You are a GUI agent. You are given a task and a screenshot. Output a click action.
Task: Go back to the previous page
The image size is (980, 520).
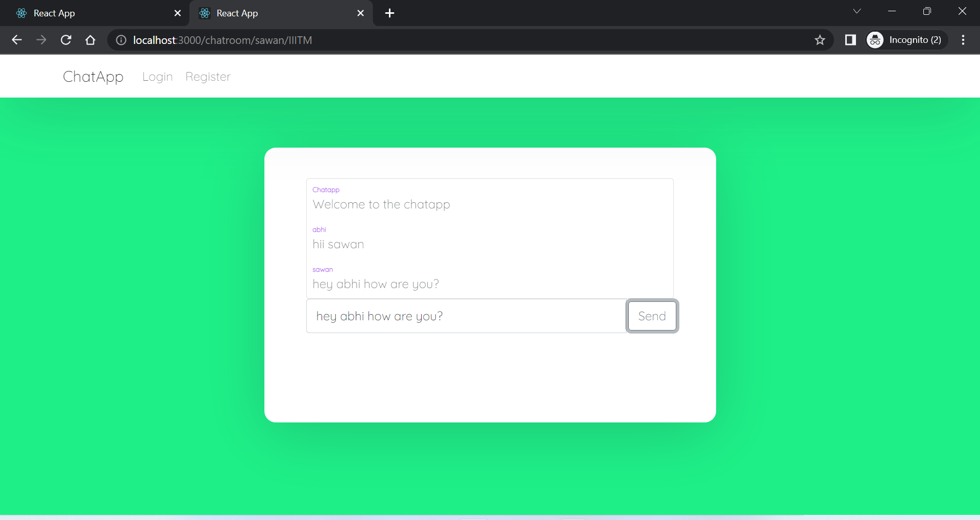point(16,40)
